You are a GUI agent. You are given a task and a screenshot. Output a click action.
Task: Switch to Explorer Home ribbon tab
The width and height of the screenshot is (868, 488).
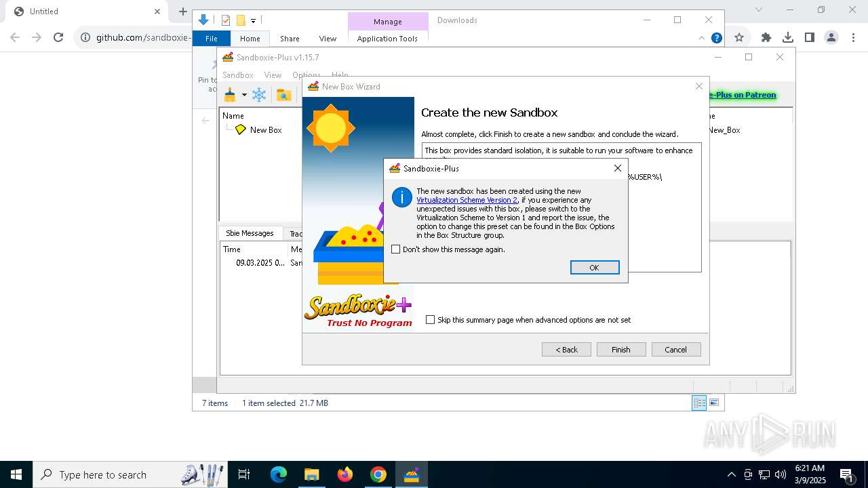(250, 39)
